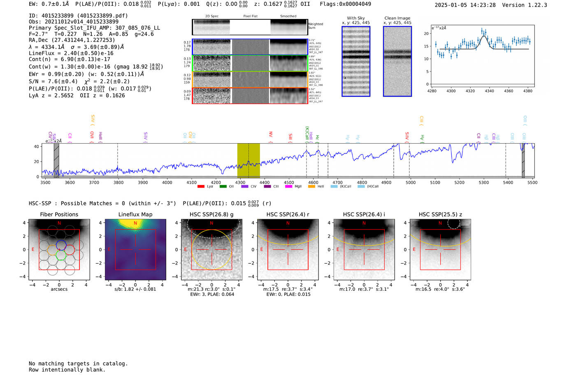Image resolution: width=576 pixels, height=392 pixels.
Task: Open the Lineflux Map panel
Action: pyautogui.click(x=135, y=250)
